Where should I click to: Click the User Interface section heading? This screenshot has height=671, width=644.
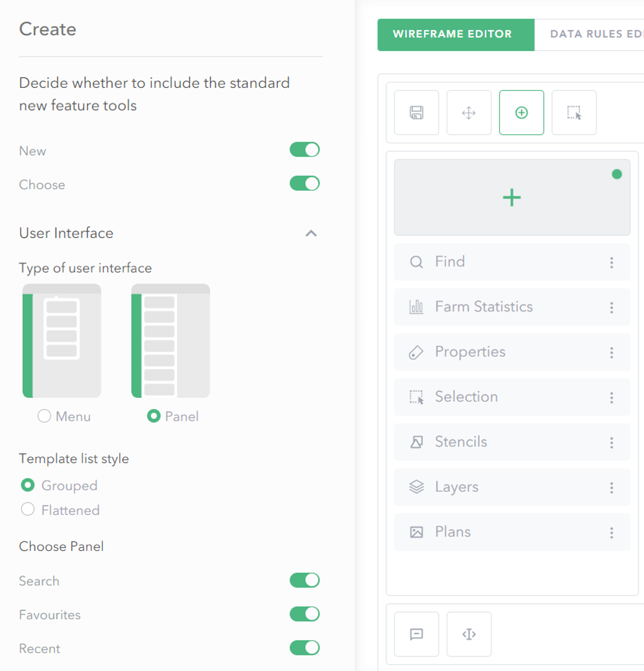coord(66,233)
